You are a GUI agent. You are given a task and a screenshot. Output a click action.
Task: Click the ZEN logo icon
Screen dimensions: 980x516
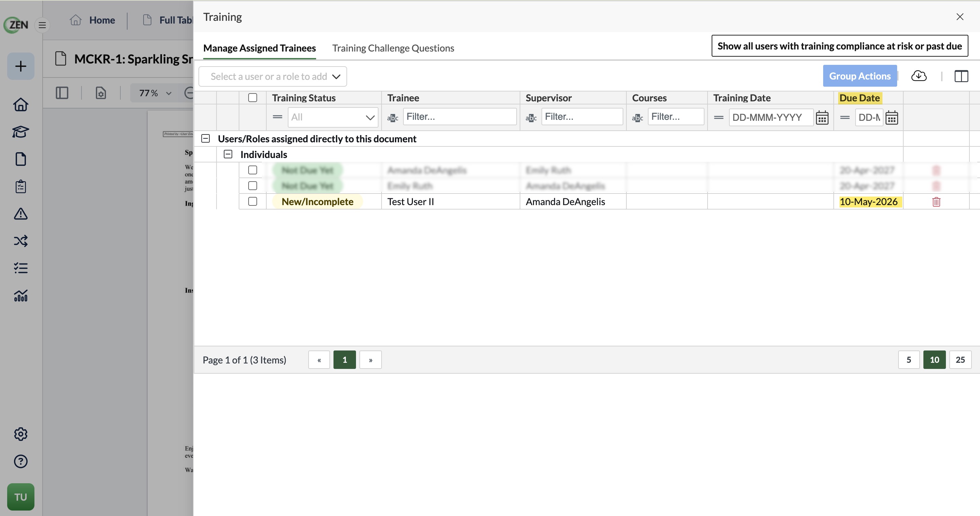pyautogui.click(x=16, y=25)
